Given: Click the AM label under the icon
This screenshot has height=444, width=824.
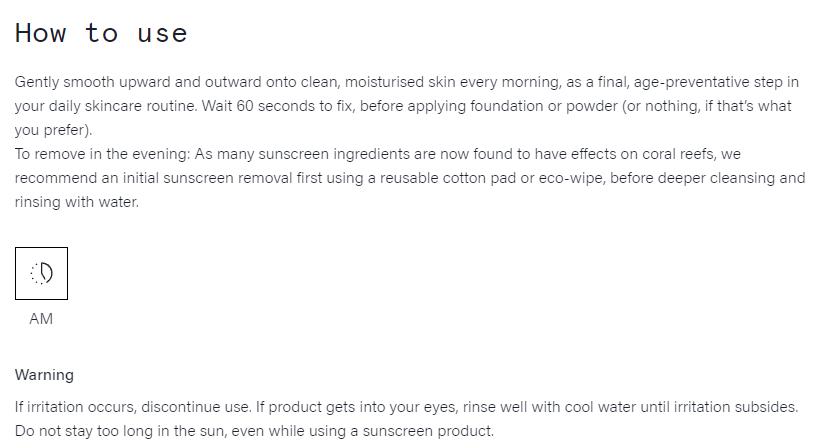Looking at the screenshot, I should coord(41,319).
